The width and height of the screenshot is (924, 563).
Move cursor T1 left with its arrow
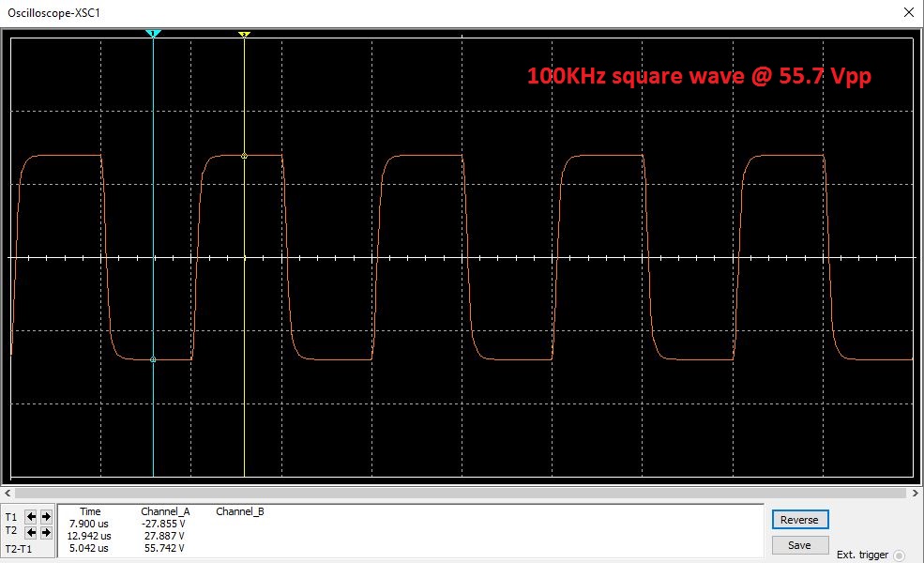tap(31, 517)
